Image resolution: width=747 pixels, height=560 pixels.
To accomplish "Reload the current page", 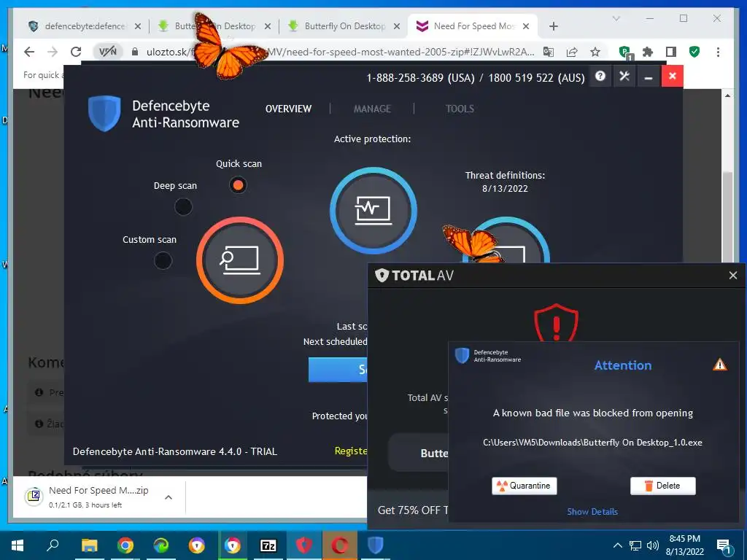I will pos(76,52).
